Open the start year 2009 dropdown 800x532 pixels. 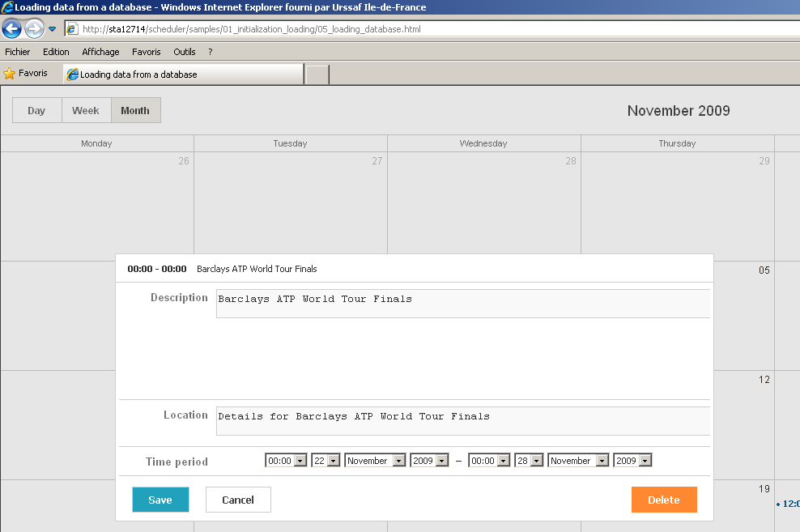tap(430, 461)
